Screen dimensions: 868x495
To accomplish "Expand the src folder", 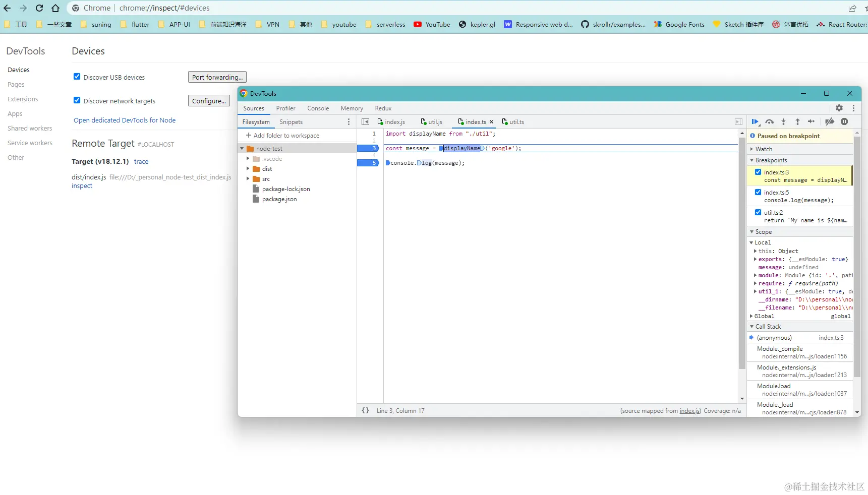I will point(248,179).
